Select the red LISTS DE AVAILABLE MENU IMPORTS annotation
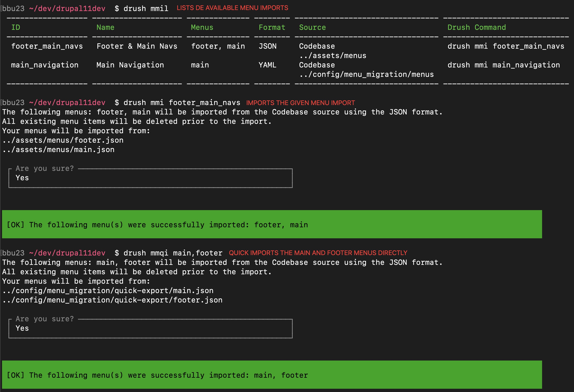 (232, 8)
